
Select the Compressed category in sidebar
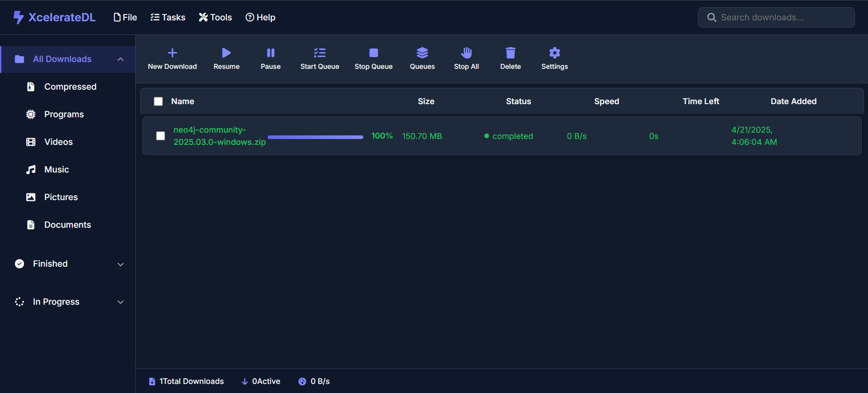pos(70,86)
